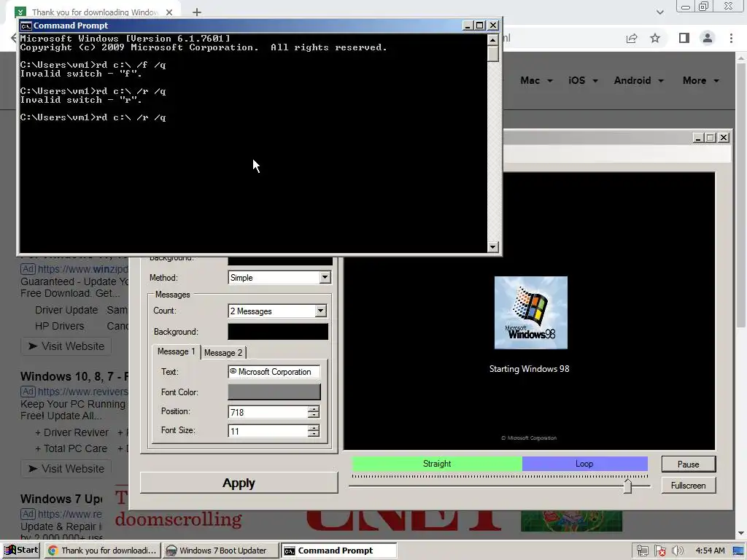The image size is (747, 560).
Task: Click the animation frame slider thumb
Action: [x=627, y=486]
